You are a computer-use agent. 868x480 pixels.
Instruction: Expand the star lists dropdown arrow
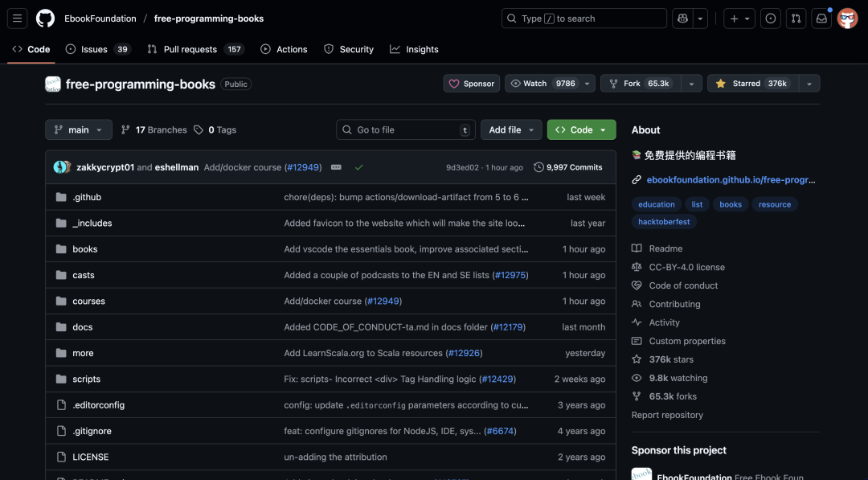coord(809,84)
